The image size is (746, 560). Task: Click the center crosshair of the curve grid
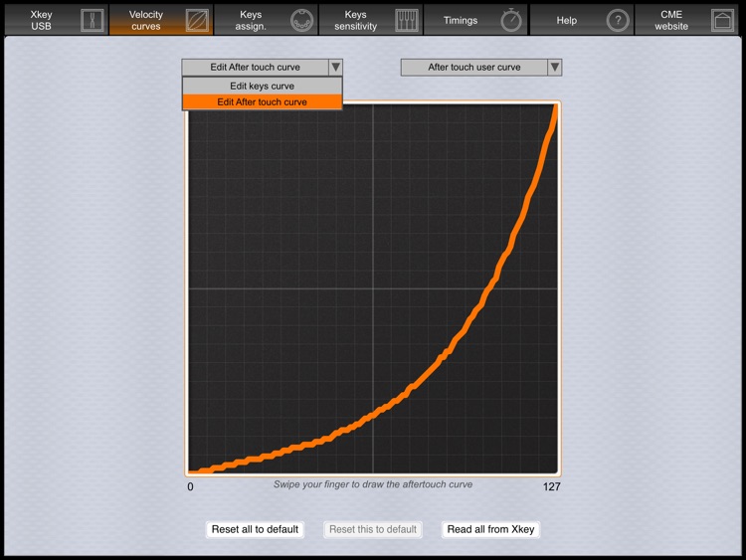click(x=373, y=288)
